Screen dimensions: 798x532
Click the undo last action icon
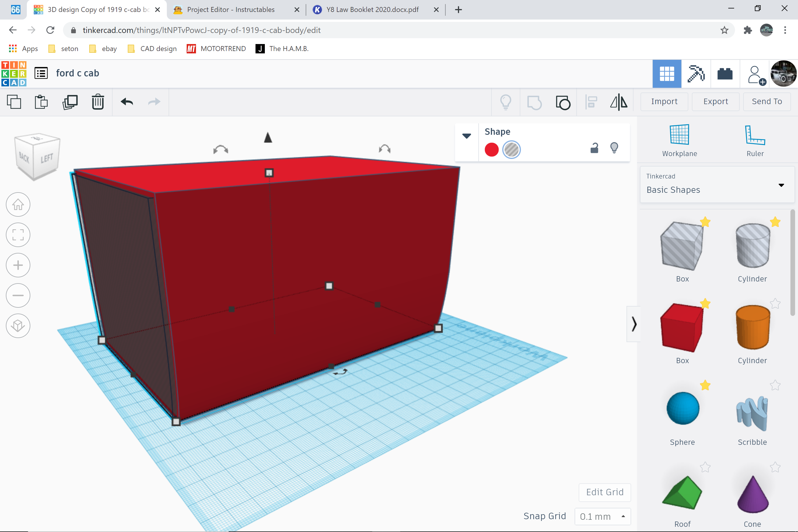point(127,101)
